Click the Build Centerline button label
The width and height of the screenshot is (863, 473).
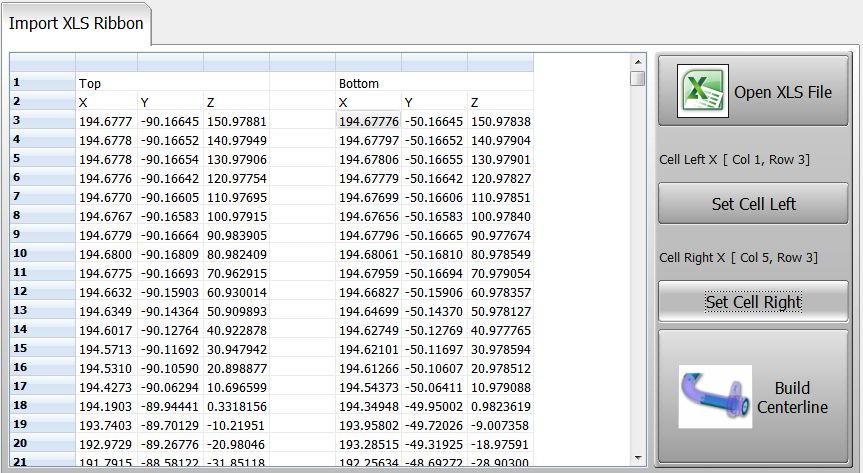791,397
